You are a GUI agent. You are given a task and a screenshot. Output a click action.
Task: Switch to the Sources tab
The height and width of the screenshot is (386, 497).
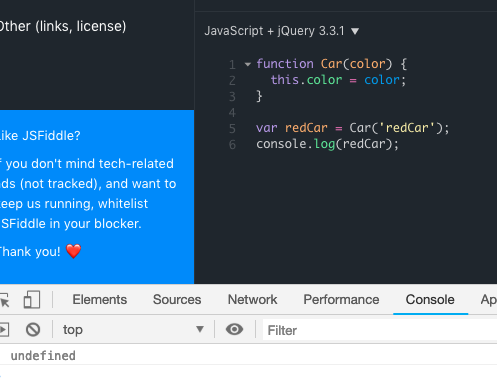point(177,300)
